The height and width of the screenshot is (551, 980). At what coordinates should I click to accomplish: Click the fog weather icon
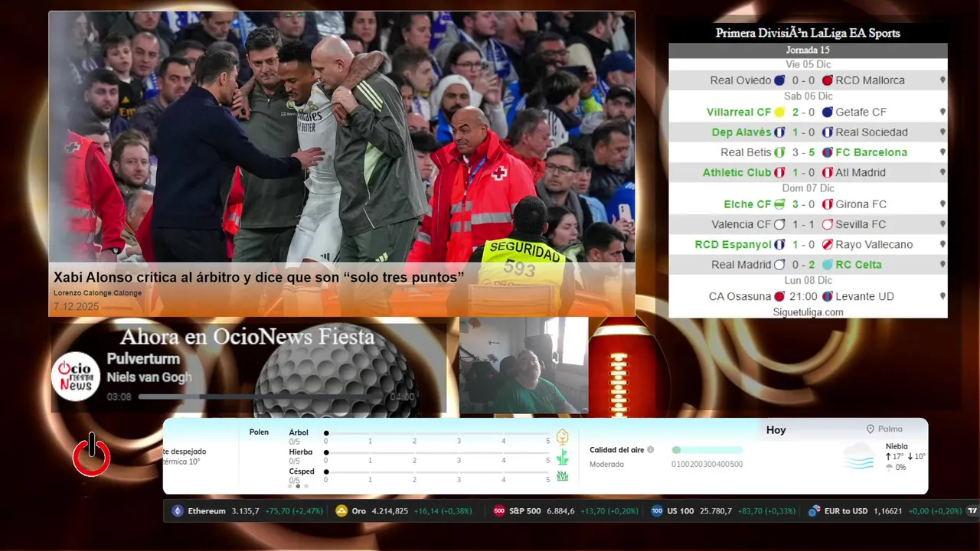[859, 456]
